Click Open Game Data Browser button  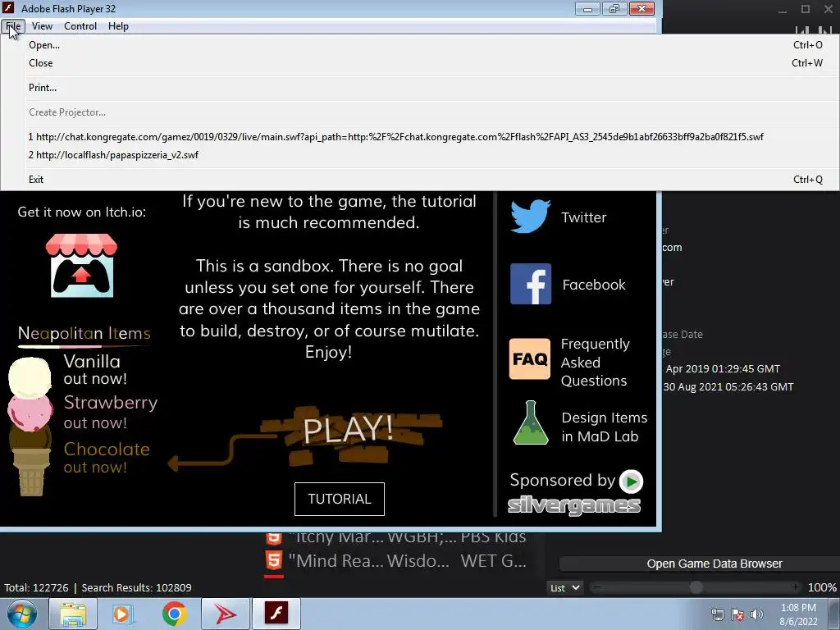[x=714, y=564]
